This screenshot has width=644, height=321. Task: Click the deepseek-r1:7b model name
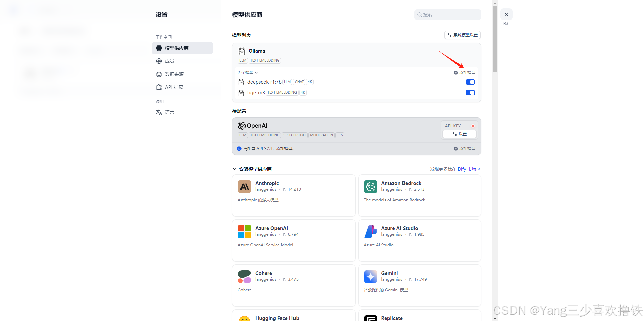[x=264, y=82]
